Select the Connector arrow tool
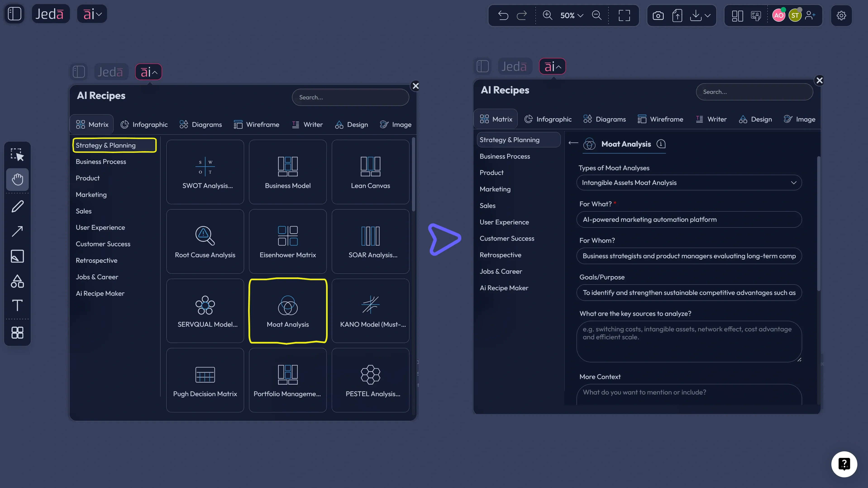 (17, 231)
